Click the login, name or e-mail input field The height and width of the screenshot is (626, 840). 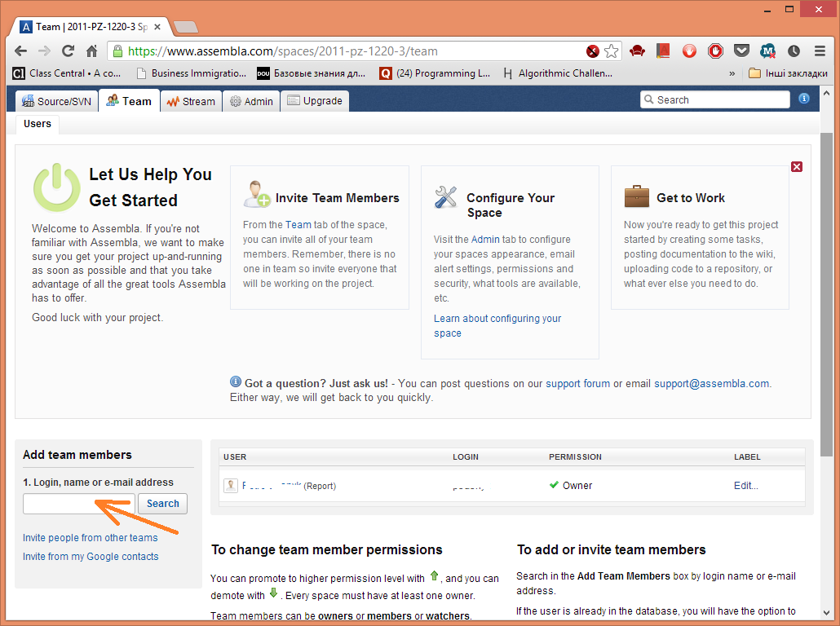point(79,504)
